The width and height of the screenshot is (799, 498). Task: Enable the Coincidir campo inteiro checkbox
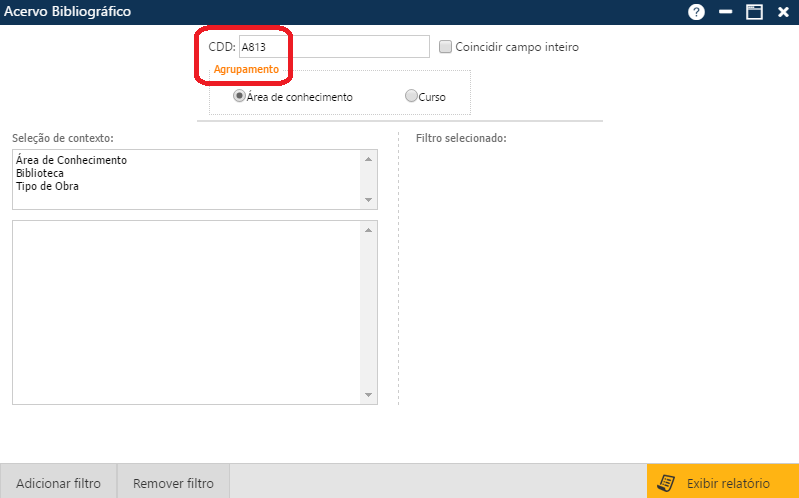(446, 47)
